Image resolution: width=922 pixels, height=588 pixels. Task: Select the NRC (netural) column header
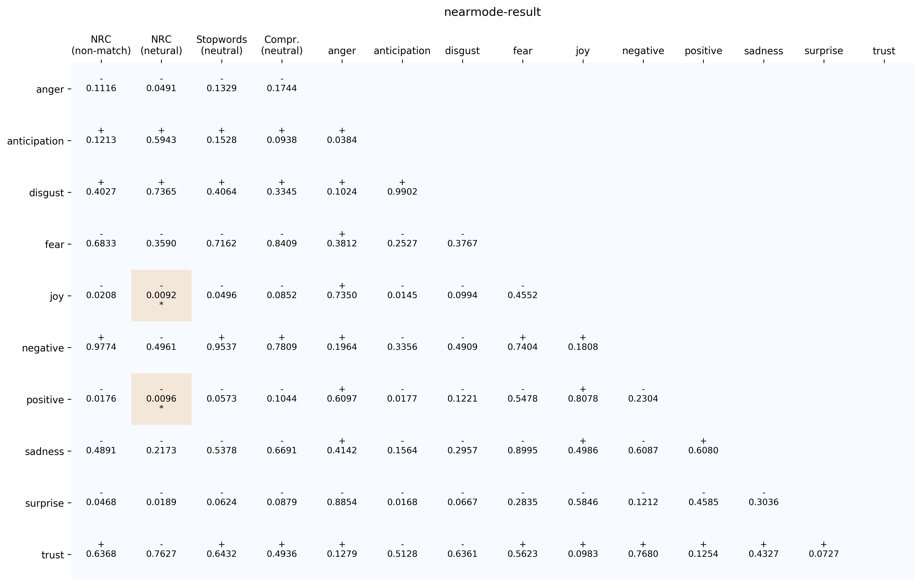[161, 45]
